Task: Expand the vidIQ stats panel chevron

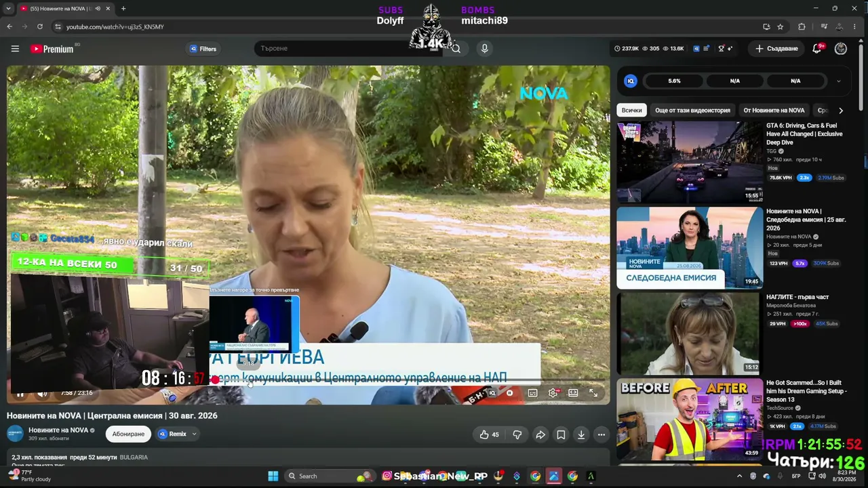Action: click(838, 81)
